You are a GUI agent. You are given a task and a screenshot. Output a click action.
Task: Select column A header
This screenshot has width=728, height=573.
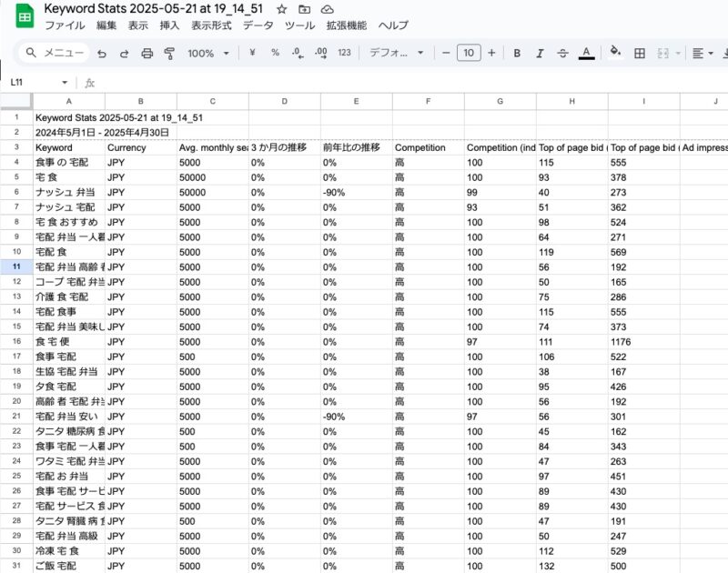[69, 101]
